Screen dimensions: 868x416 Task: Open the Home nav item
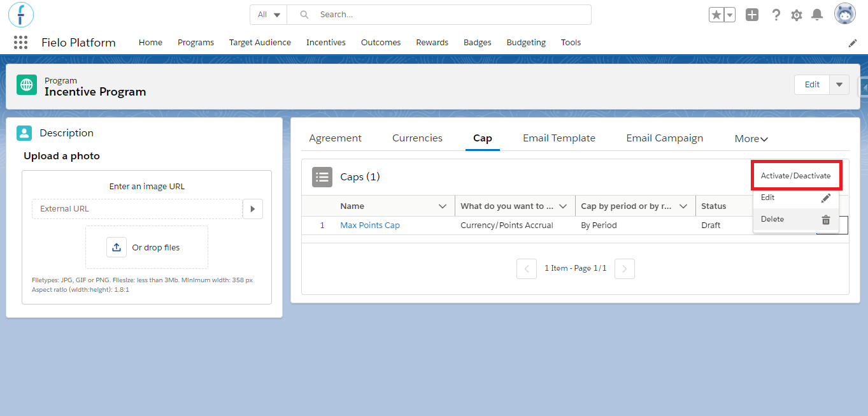150,42
